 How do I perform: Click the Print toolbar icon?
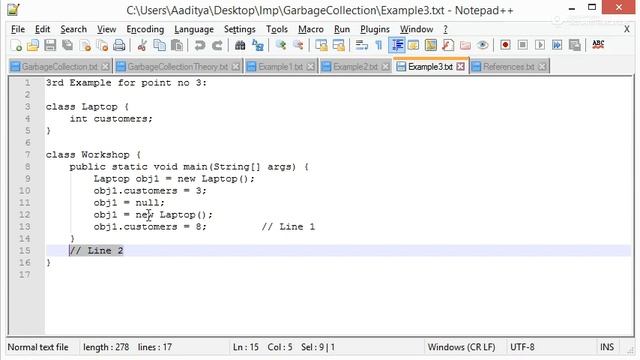[119, 45]
